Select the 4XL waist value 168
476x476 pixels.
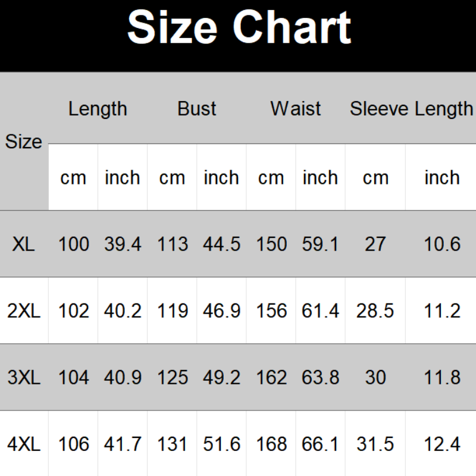[271, 444]
